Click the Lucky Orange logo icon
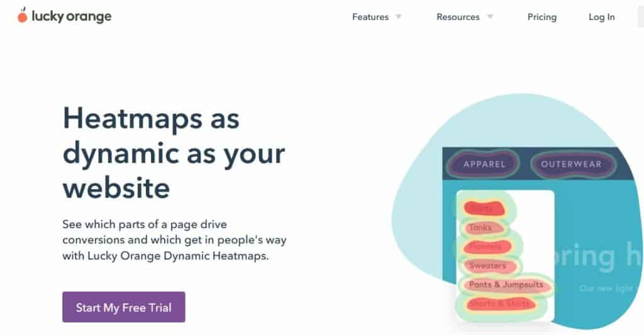 click(x=23, y=15)
